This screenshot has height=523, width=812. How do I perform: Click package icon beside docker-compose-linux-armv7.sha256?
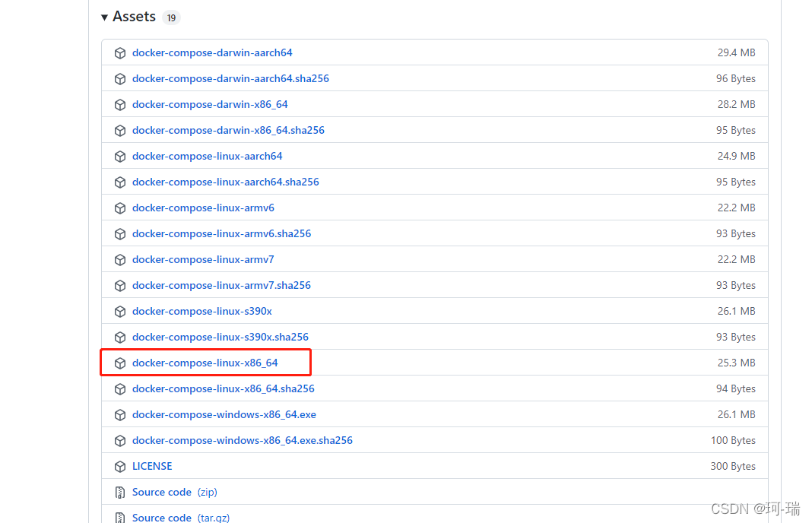[120, 286]
